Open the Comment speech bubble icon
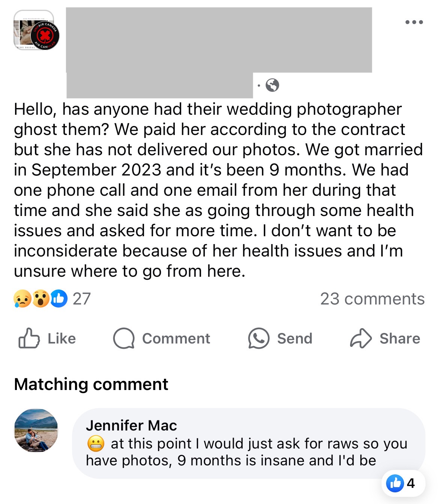The image size is (439, 504). coord(124,338)
